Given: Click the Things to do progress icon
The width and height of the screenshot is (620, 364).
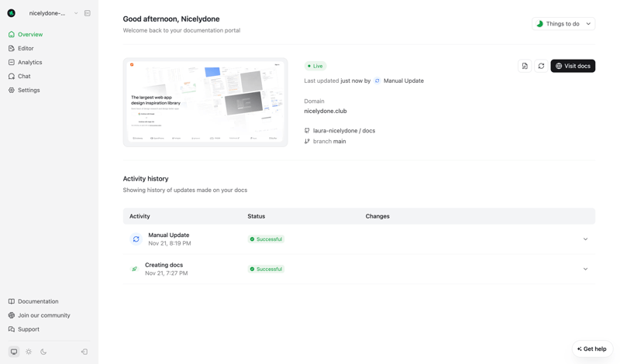Looking at the screenshot, I should [539, 24].
